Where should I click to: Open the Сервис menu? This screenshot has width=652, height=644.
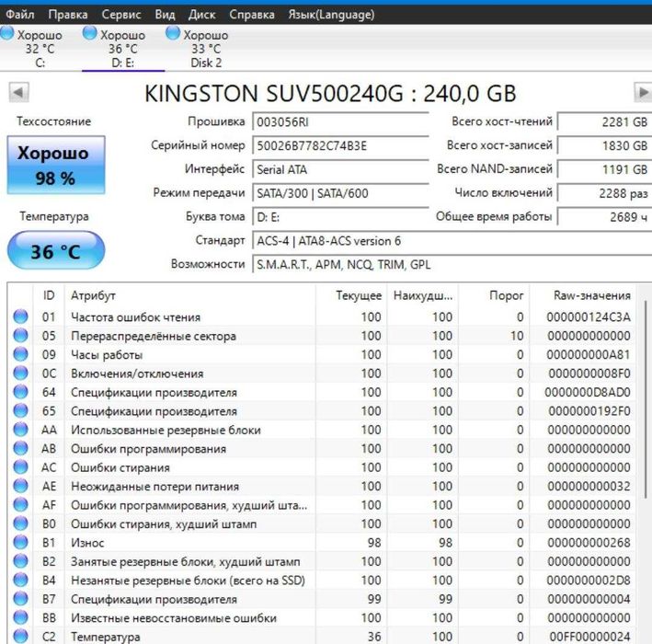click(121, 15)
